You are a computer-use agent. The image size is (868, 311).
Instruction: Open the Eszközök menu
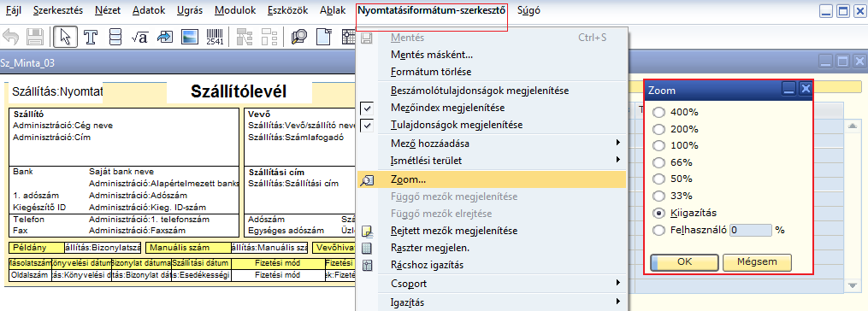(x=288, y=10)
